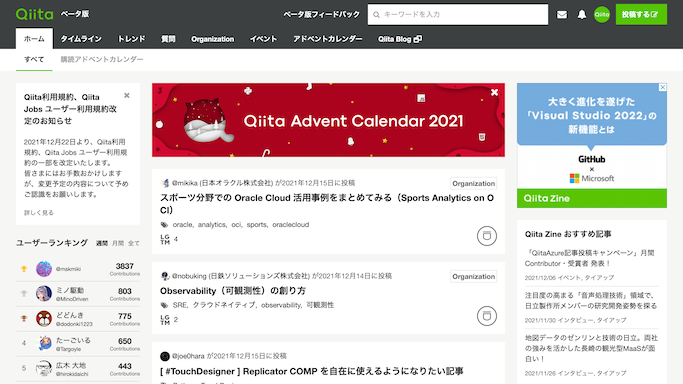Open the イベント tab
The width and height of the screenshot is (683, 384).
pyautogui.click(x=263, y=39)
